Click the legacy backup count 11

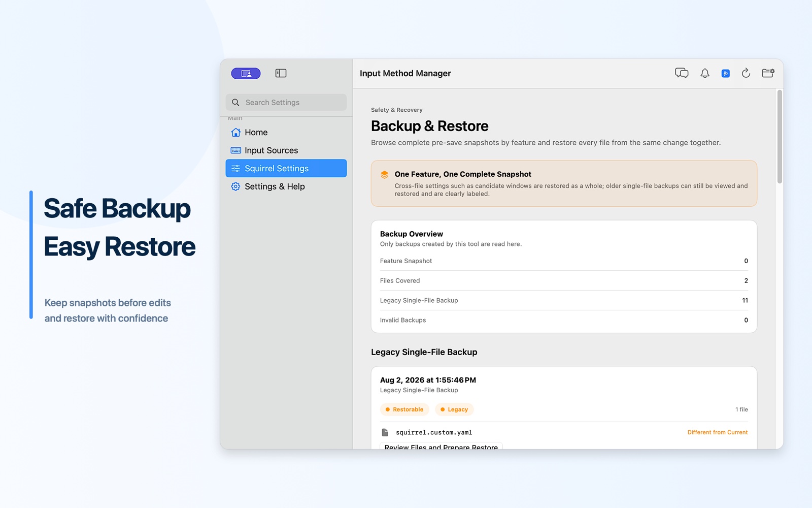(x=745, y=301)
